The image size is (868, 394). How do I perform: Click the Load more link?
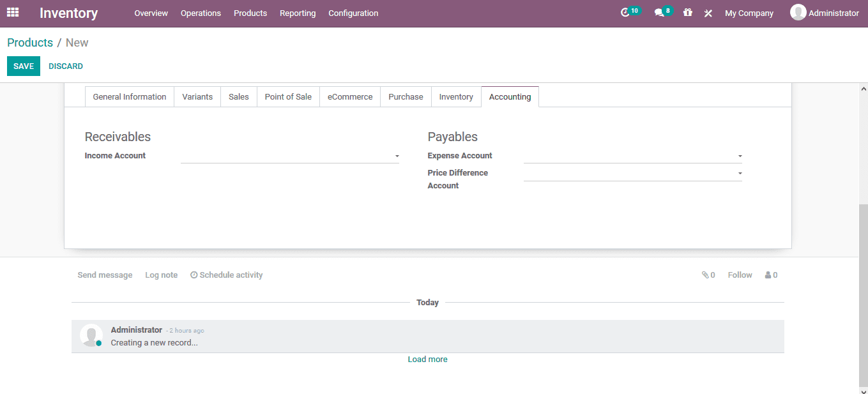click(427, 359)
